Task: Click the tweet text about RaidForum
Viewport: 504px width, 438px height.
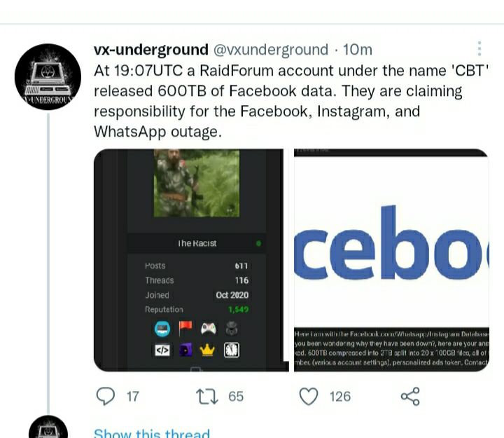Action: pos(291,101)
